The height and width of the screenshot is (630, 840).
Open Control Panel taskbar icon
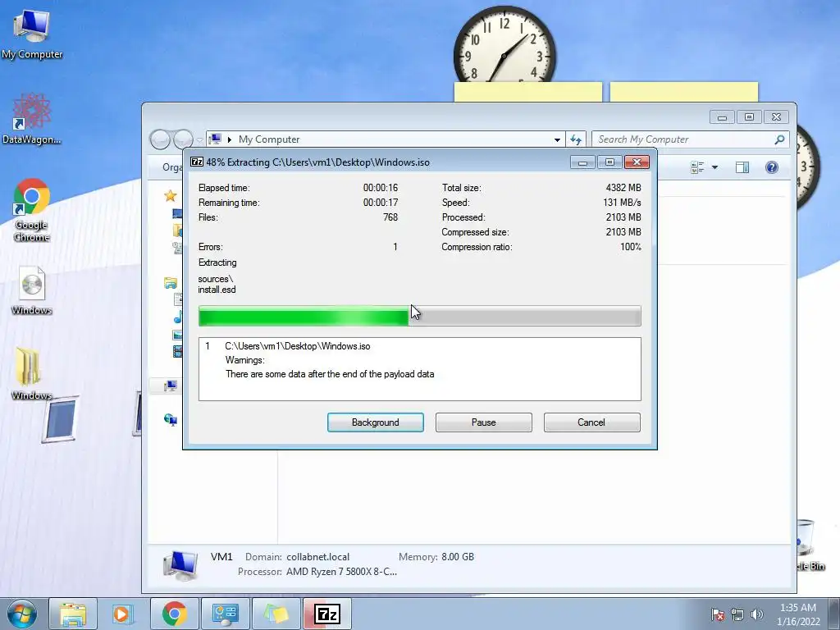pos(225,614)
